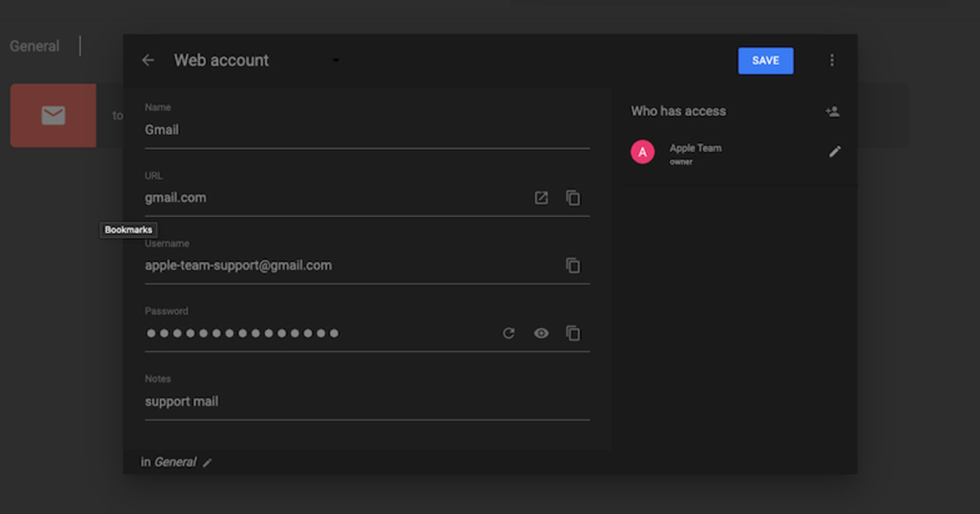
Task: Click the General folder name link
Action: pos(175,462)
